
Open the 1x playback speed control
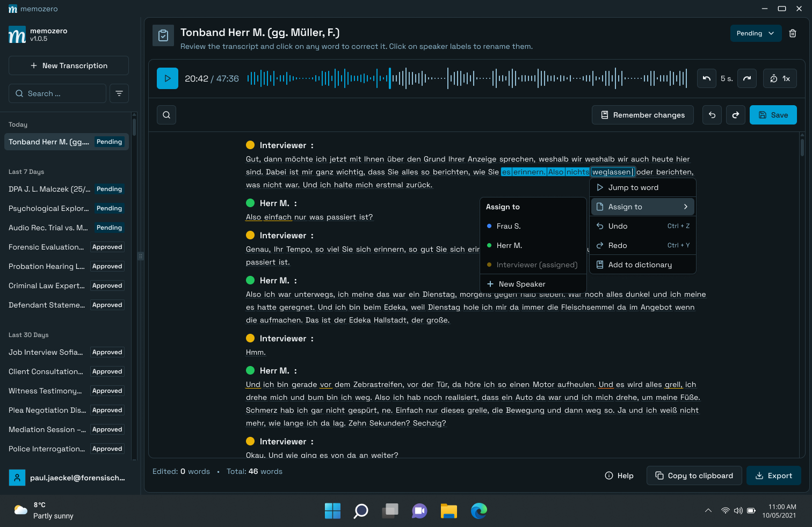[779, 78]
